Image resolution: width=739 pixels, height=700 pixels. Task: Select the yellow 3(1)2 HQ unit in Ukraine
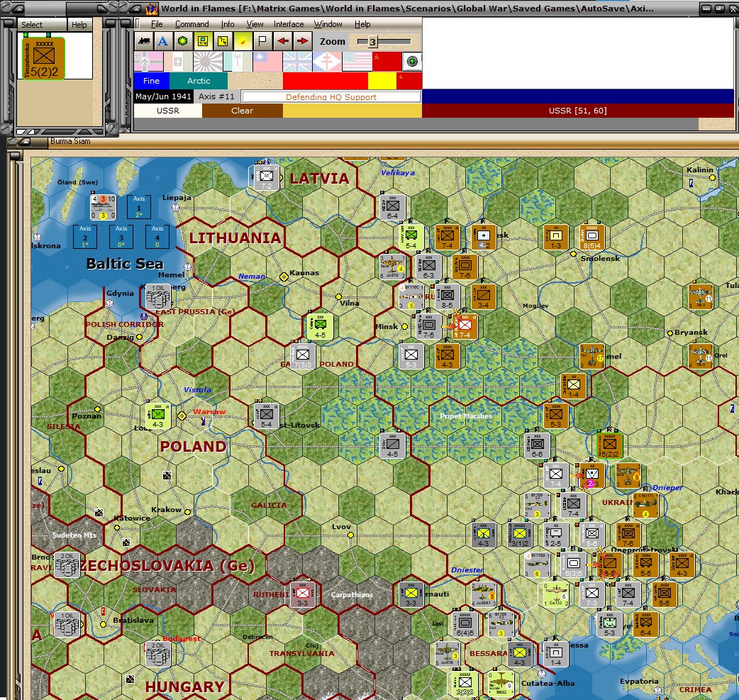(519, 535)
